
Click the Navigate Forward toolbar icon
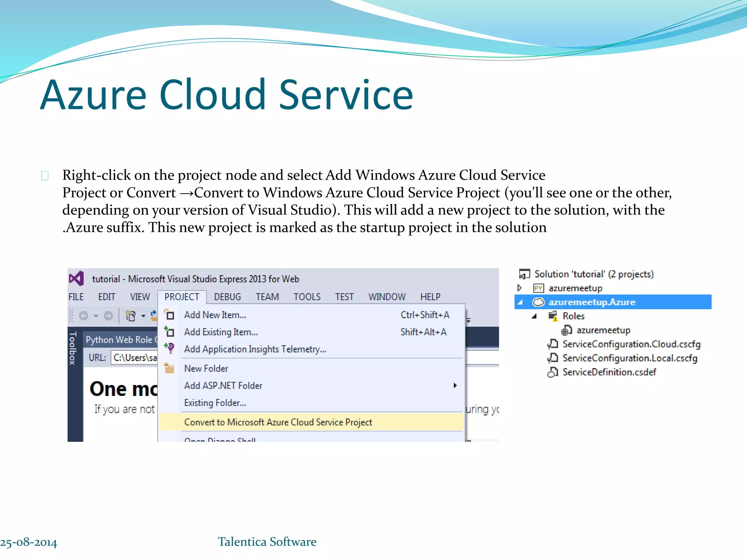point(108,315)
